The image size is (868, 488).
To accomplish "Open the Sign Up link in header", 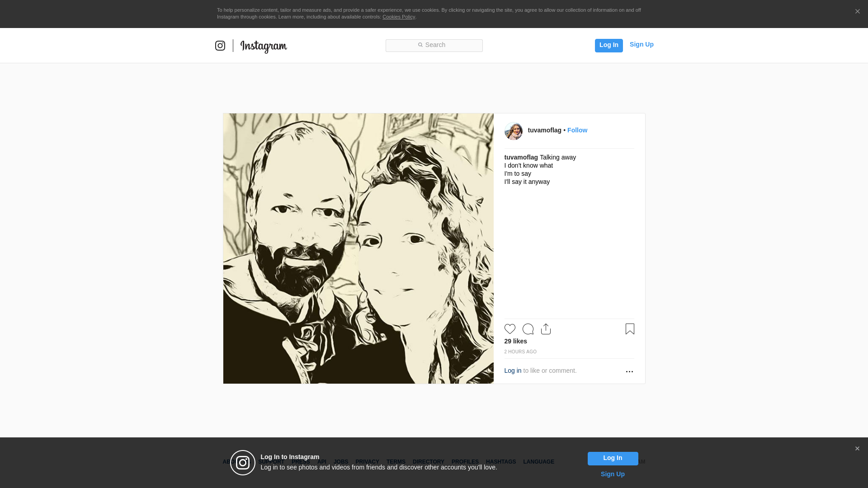I will pyautogui.click(x=642, y=44).
